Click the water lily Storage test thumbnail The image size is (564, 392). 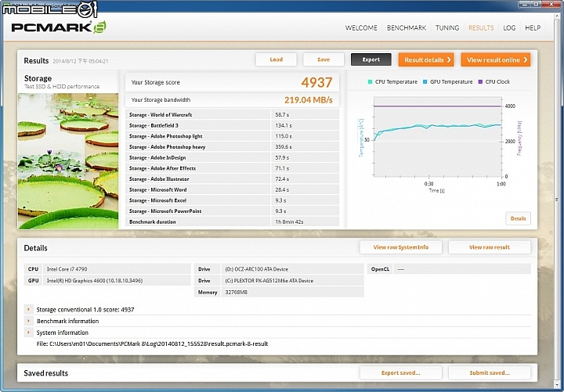68,161
